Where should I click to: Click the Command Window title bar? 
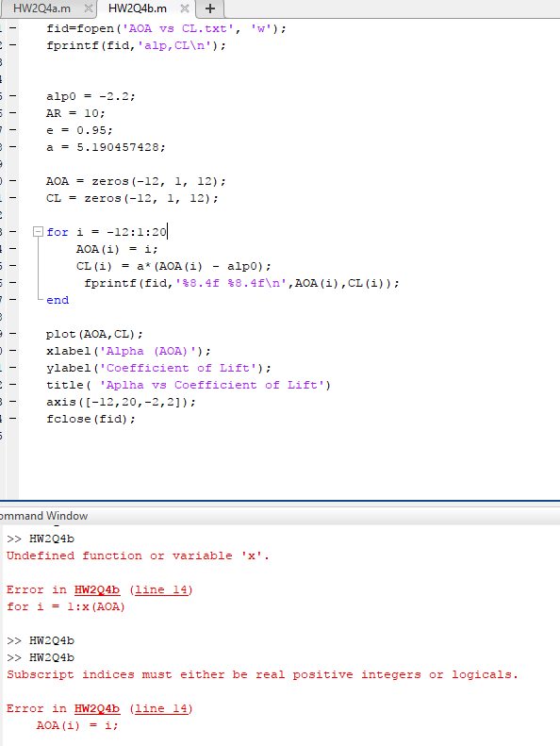tap(280, 516)
